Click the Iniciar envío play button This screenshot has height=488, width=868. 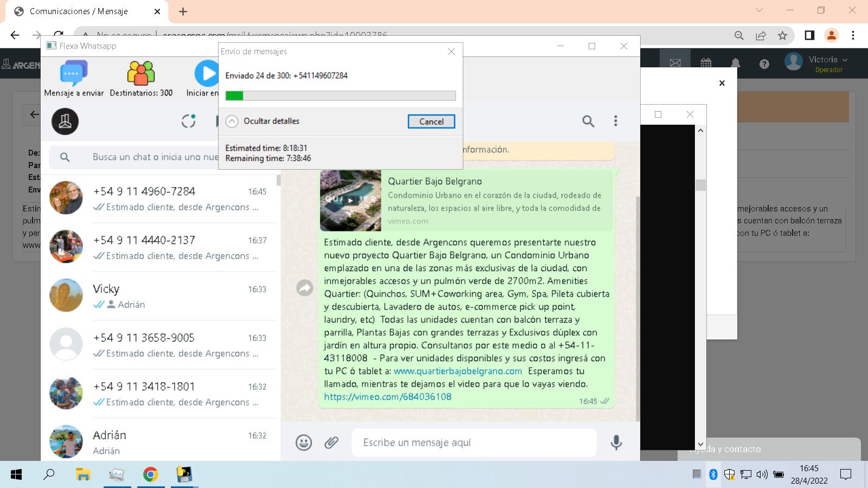click(207, 74)
